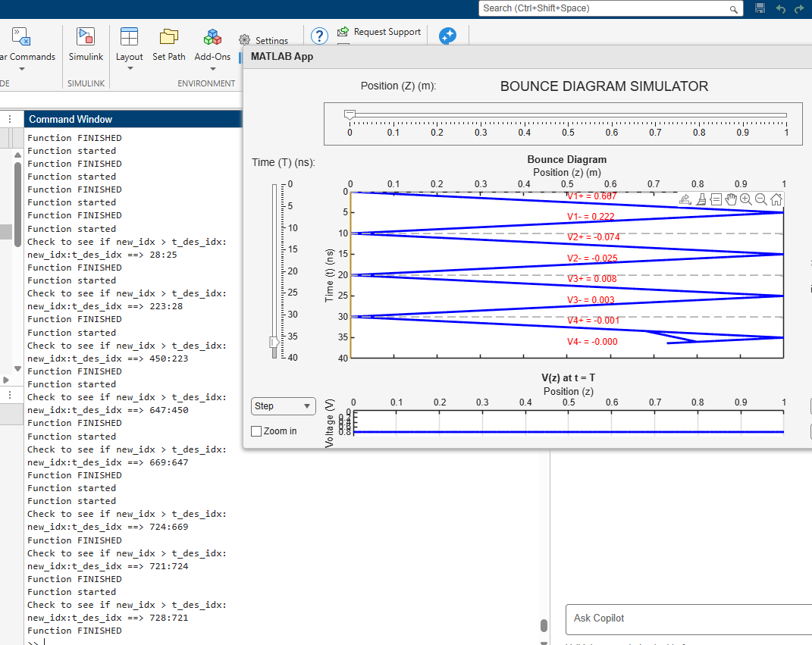
Task: Enable the Zoom in checkbox
Action: (x=257, y=431)
